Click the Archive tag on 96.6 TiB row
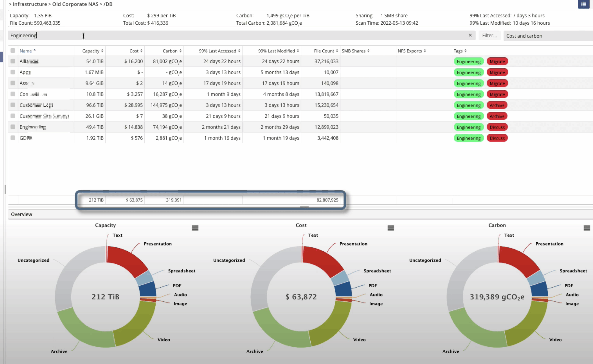 pos(497,105)
